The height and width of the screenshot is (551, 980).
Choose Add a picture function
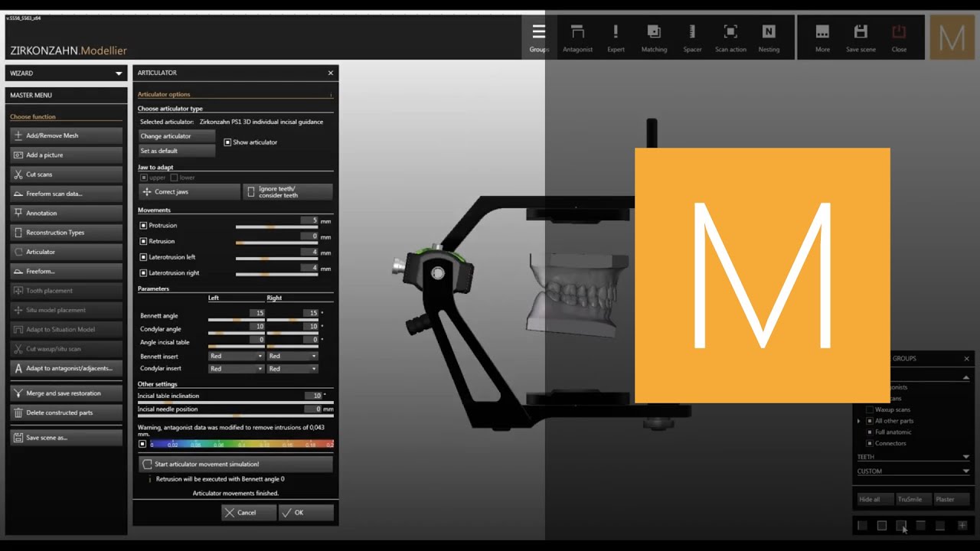point(66,155)
